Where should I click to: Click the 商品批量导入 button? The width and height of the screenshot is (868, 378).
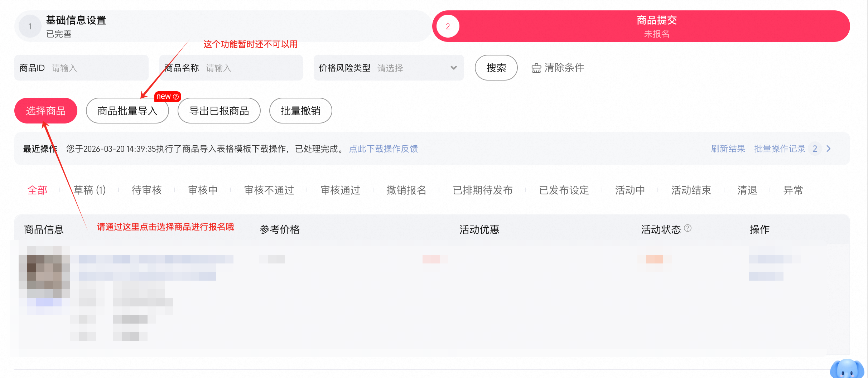point(127,111)
